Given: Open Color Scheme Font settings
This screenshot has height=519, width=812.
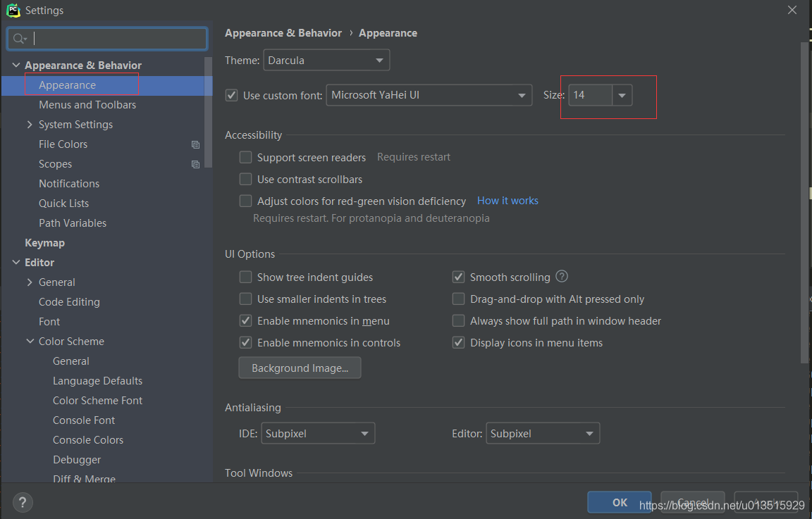Looking at the screenshot, I should [x=97, y=401].
